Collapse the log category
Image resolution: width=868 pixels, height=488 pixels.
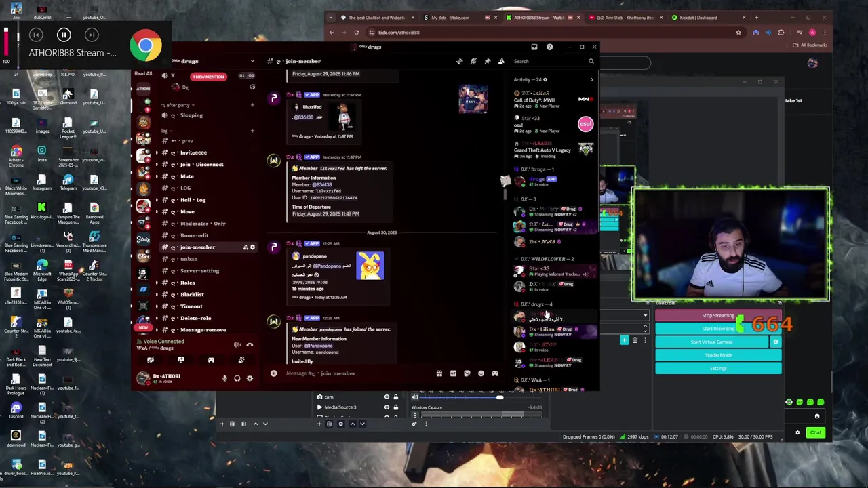coord(166,131)
